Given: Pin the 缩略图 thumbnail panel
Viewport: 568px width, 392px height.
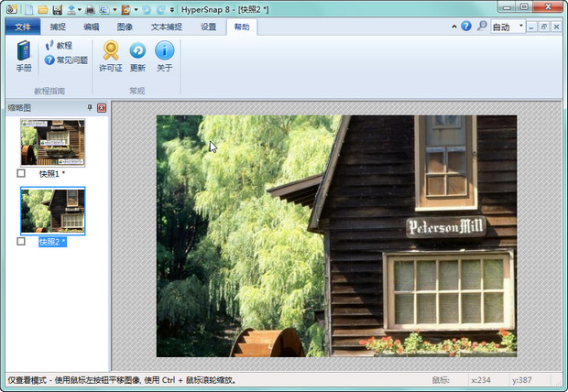Looking at the screenshot, I should pyautogui.click(x=89, y=108).
